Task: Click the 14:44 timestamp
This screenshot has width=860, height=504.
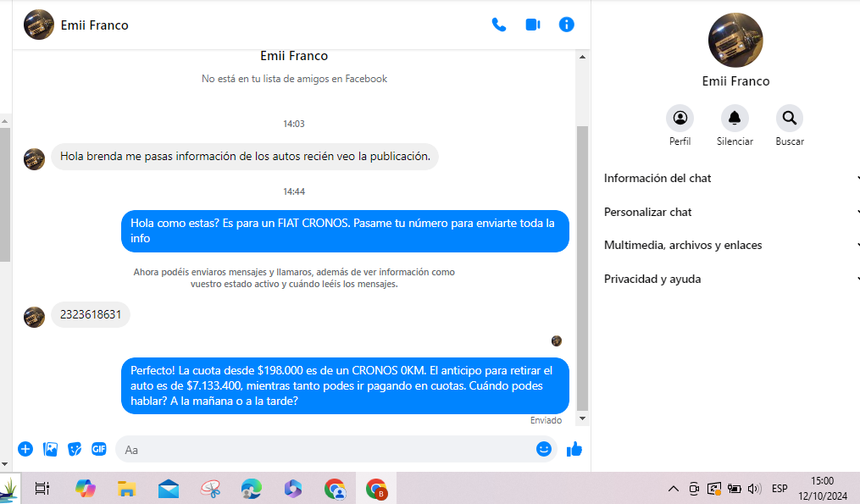Action: pyautogui.click(x=294, y=191)
